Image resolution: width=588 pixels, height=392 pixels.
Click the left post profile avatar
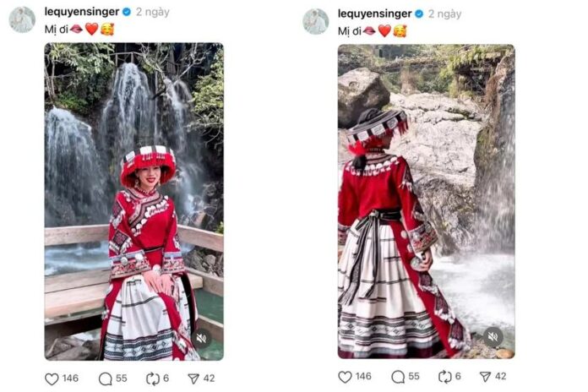point(22,19)
